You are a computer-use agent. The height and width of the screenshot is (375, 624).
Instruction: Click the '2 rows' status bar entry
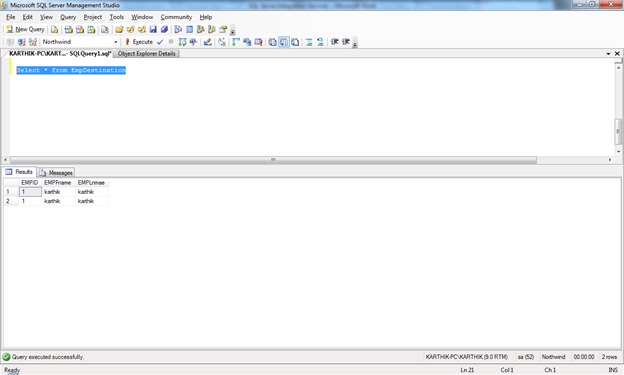pos(609,357)
